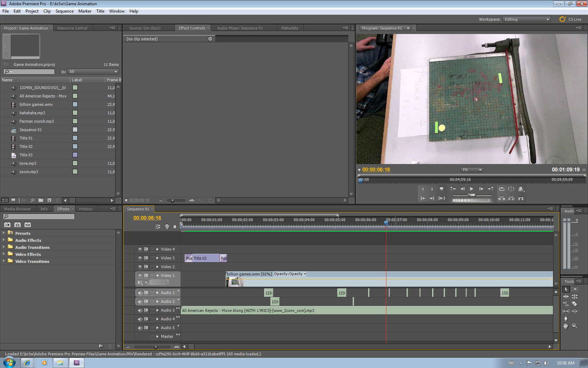Image resolution: width=588 pixels, height=368 pixels.
Task: Switch Project panel to List view
Action: coord(5,200)
